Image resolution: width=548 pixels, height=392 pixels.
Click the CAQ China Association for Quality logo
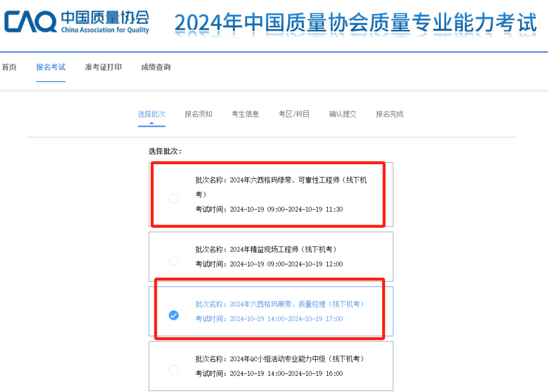pos(77,22)
